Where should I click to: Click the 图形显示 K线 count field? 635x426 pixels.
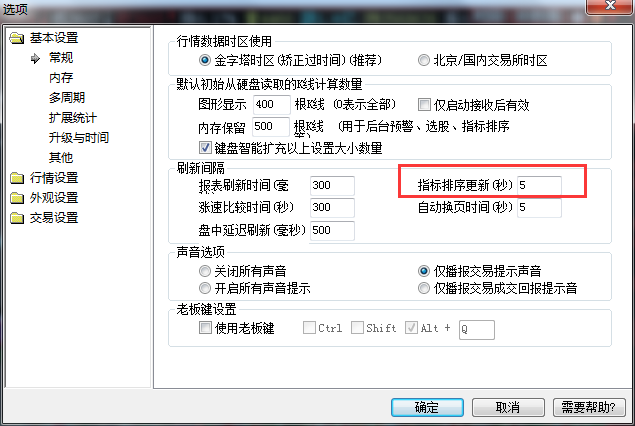point(272,104)
